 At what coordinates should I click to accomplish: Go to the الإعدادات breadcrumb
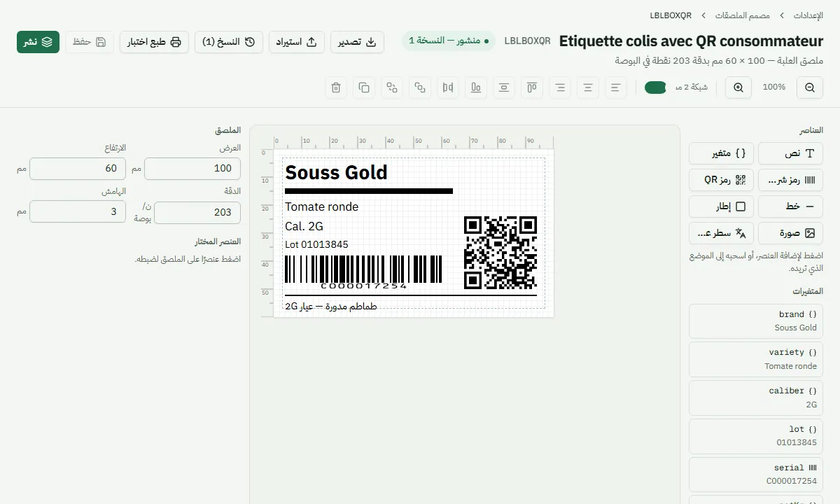click(808, 15)
